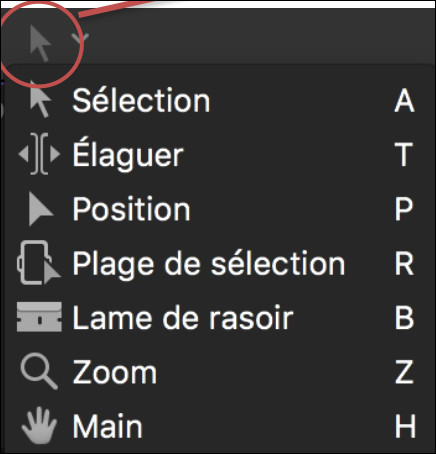The height and width of the screenshot is (454, 436).
Task: Click the A shortcut letter for Sélection
Action: click(x=404, y=100)
